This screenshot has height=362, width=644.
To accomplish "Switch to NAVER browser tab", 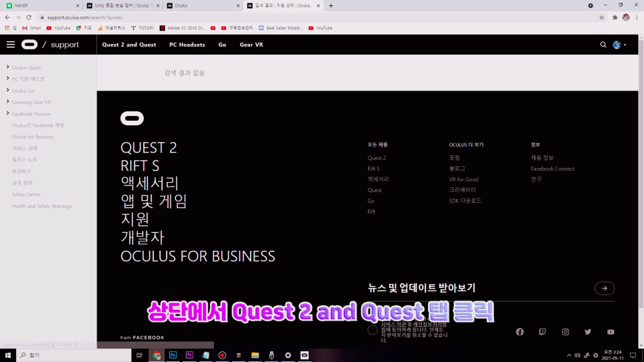I will pos(41,6).
